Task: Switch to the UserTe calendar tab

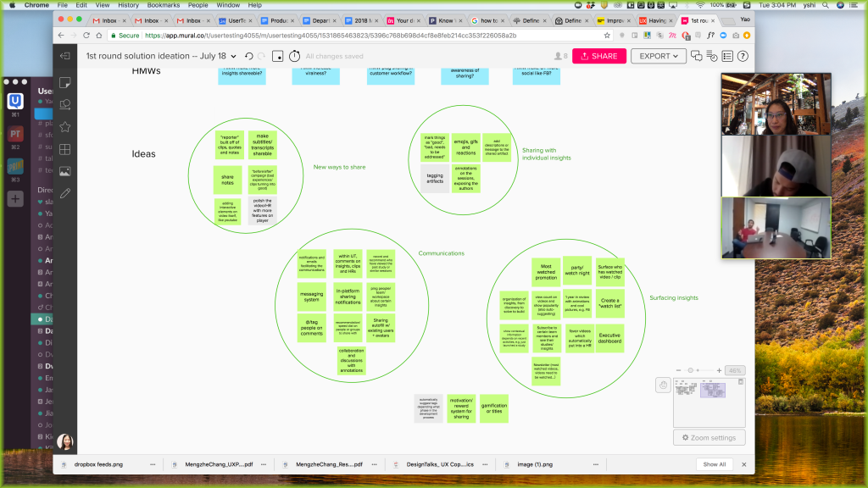Action: [x=236, y=20]
